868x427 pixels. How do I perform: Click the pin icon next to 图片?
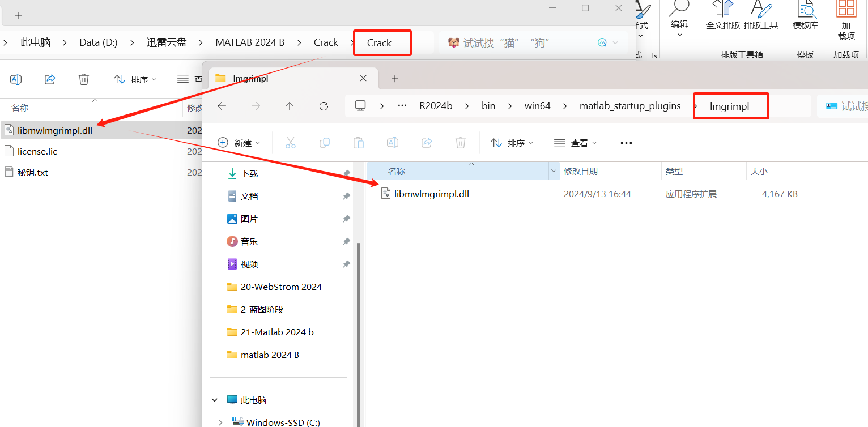[x=346, y=219]
